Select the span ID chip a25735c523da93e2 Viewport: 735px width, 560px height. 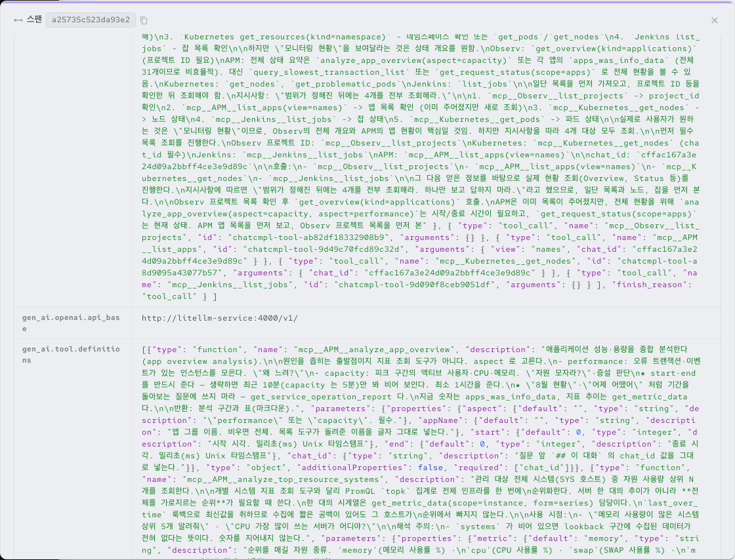point(91,20)
